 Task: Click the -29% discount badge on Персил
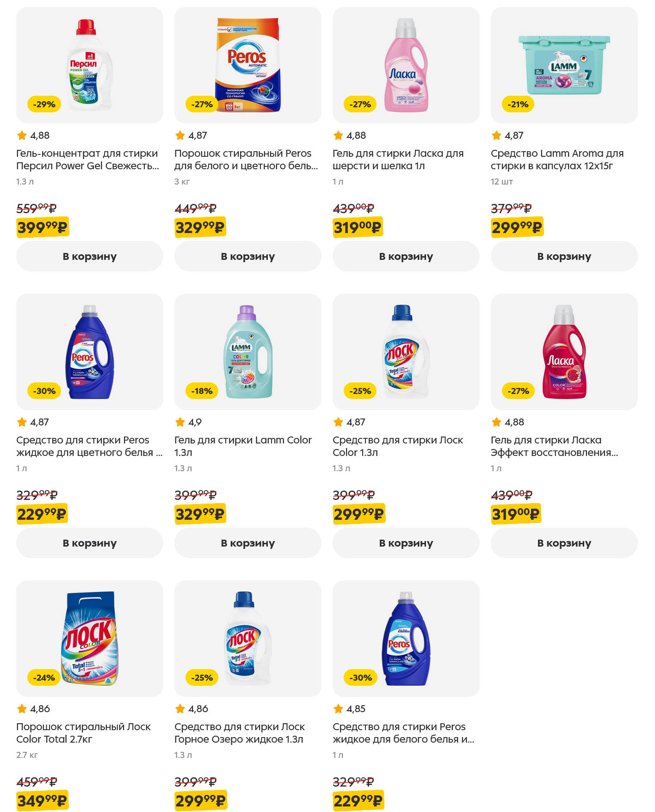click(x=44, y=105)
